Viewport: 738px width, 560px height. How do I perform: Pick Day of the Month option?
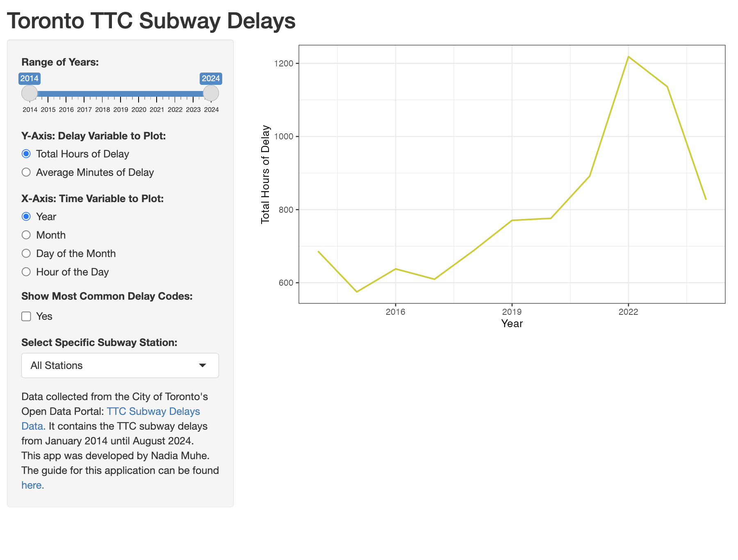tap(26, 253)
